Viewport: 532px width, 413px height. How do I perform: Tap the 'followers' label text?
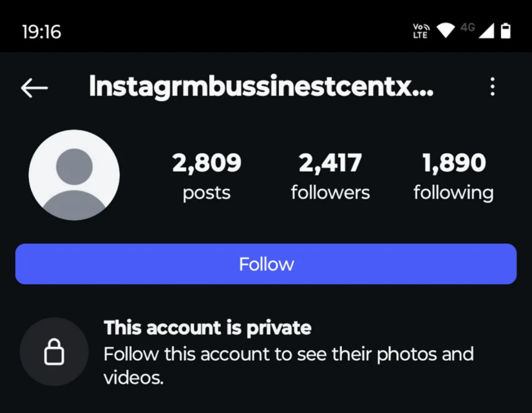tap(330, 193)
